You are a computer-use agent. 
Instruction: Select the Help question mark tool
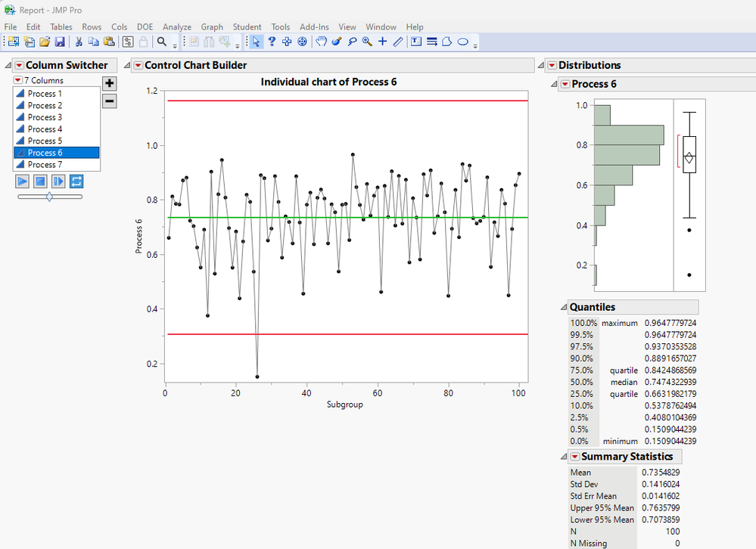point(272,42)
